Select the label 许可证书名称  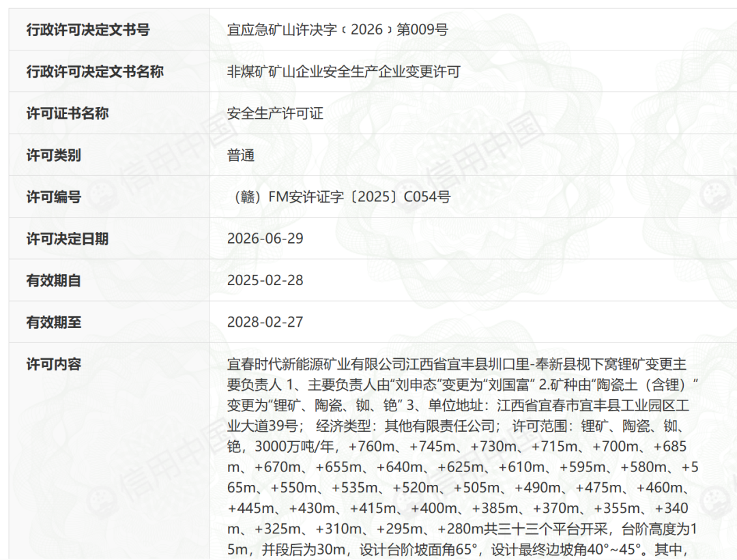[67, 113]
